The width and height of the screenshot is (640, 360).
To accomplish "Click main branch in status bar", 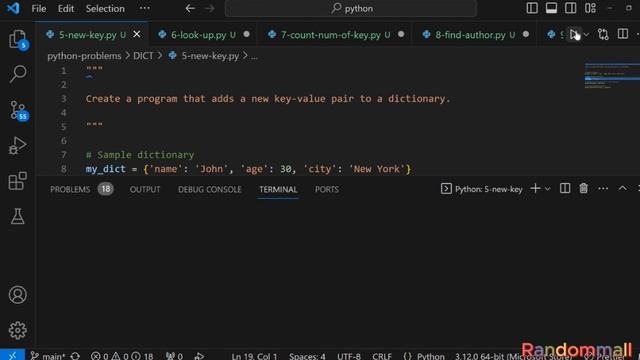I will pyautogui.click(x=48, y=356).
